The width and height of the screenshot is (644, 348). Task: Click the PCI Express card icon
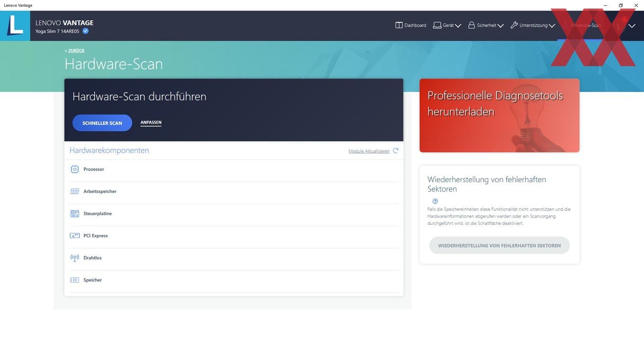coord(75,236)
